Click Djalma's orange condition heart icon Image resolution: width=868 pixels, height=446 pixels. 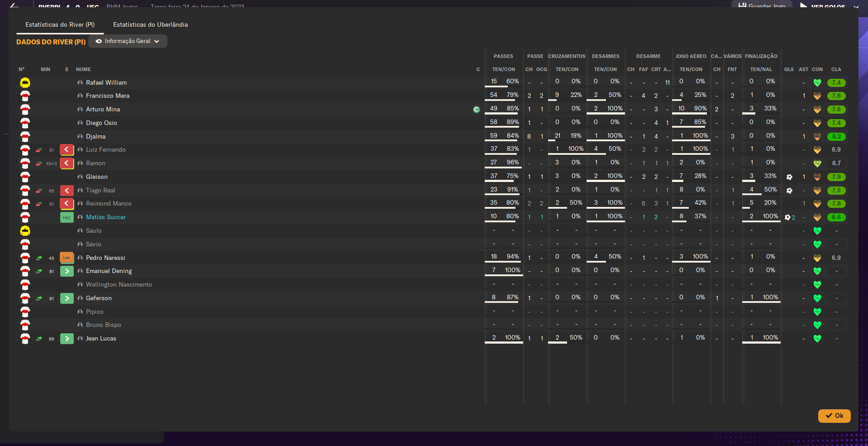[817, 136]
